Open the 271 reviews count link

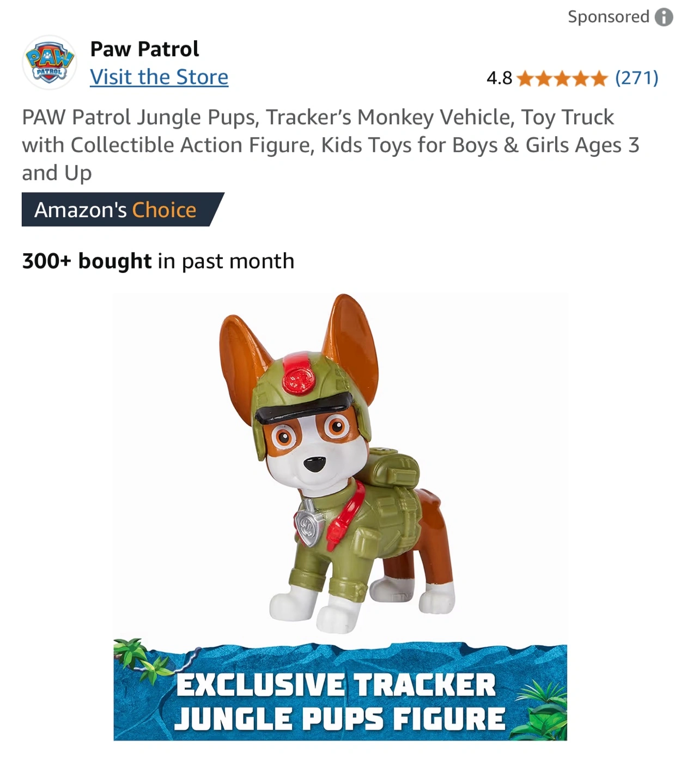point(637,78)
